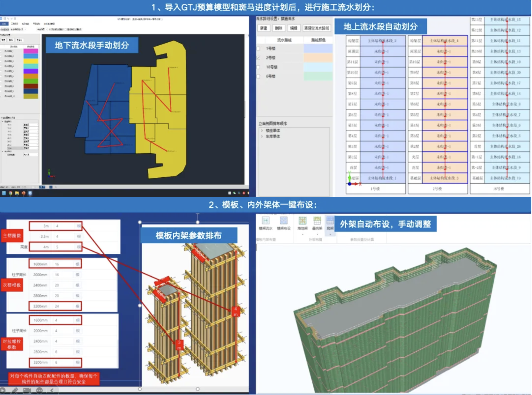Open the blue highlighted first ribbon tab
This screenshot has height=395, width=532.
point(4,24)
